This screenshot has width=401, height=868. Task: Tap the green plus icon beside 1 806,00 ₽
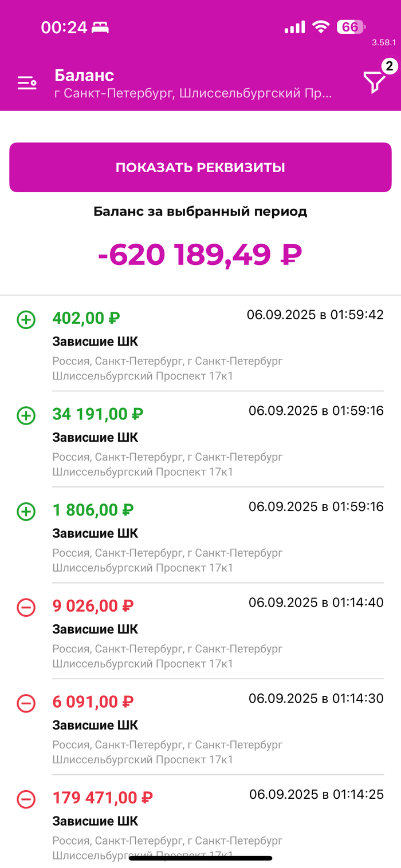(x=26, y=512)
